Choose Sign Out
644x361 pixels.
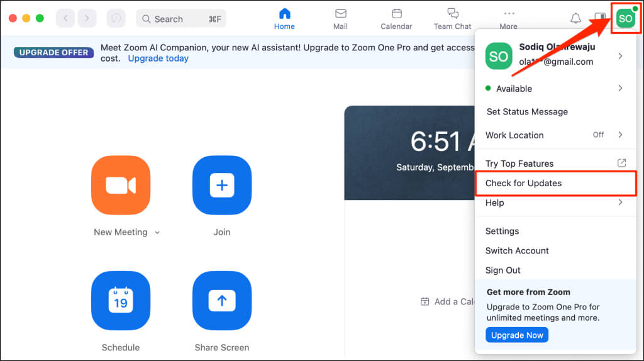[x=555, y=270]
